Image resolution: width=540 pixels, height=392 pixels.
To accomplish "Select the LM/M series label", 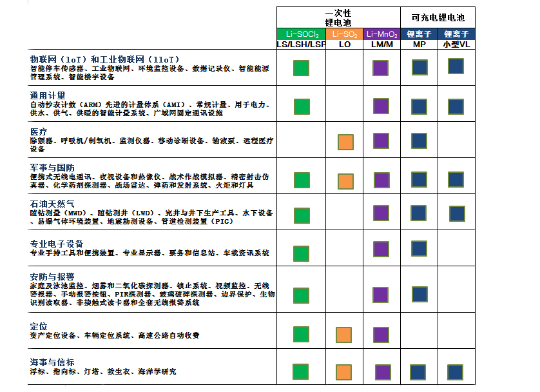I will [381, 44].
